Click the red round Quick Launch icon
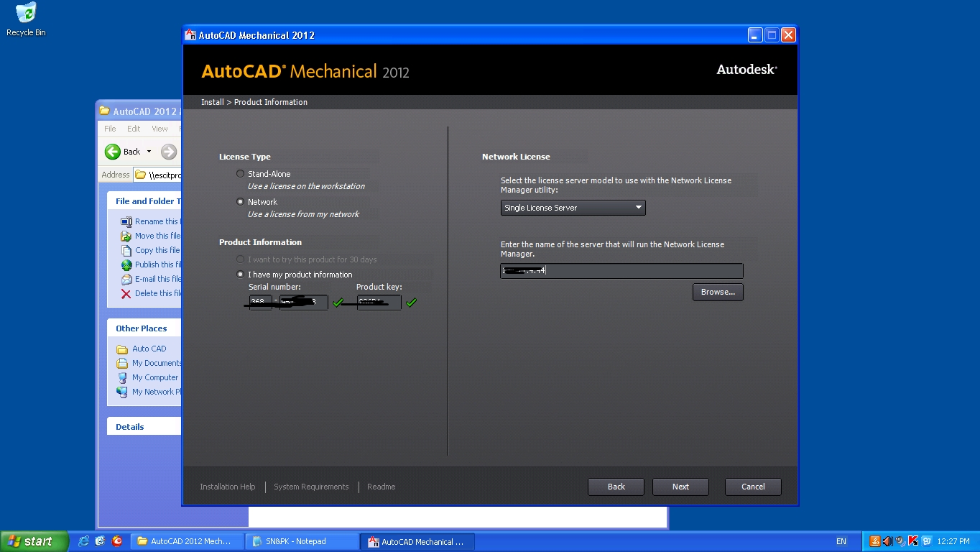 point(117,541)
